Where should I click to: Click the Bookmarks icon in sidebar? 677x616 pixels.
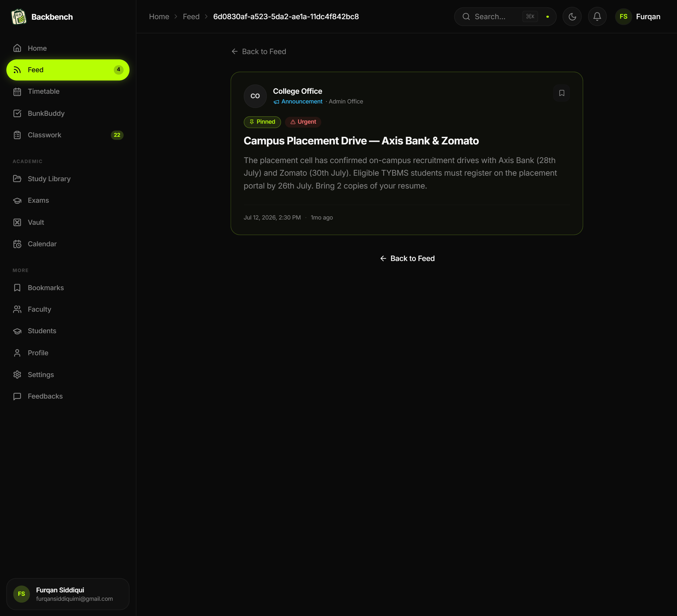(x=17, y=288)
